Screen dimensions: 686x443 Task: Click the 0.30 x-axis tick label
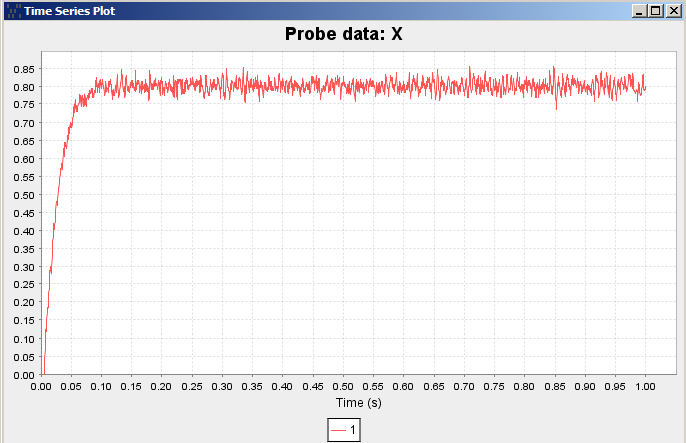click(x=222, y=387)
